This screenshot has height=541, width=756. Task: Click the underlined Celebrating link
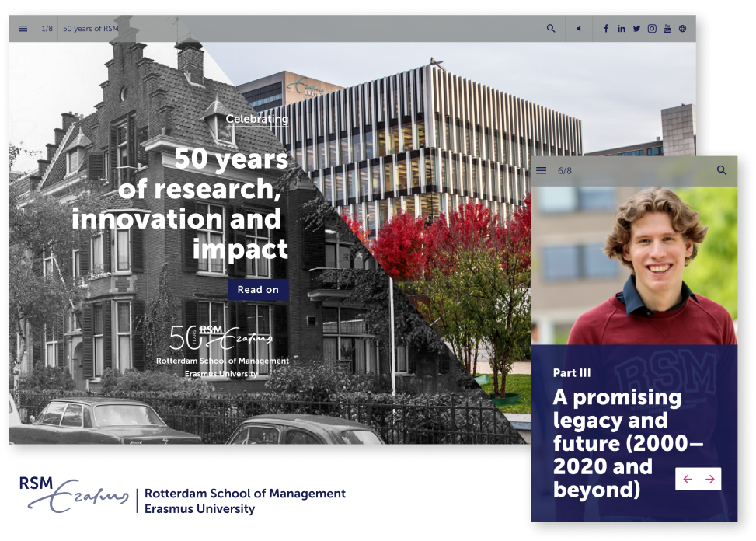tap(256, 120)
